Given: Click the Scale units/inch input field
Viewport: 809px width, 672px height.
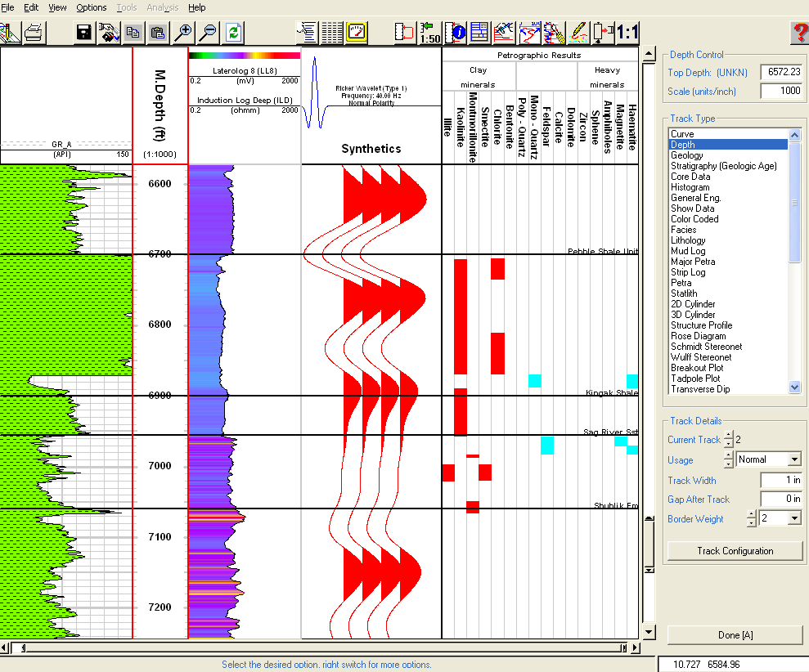Looking at the screenshot, I should click(781, 91).
